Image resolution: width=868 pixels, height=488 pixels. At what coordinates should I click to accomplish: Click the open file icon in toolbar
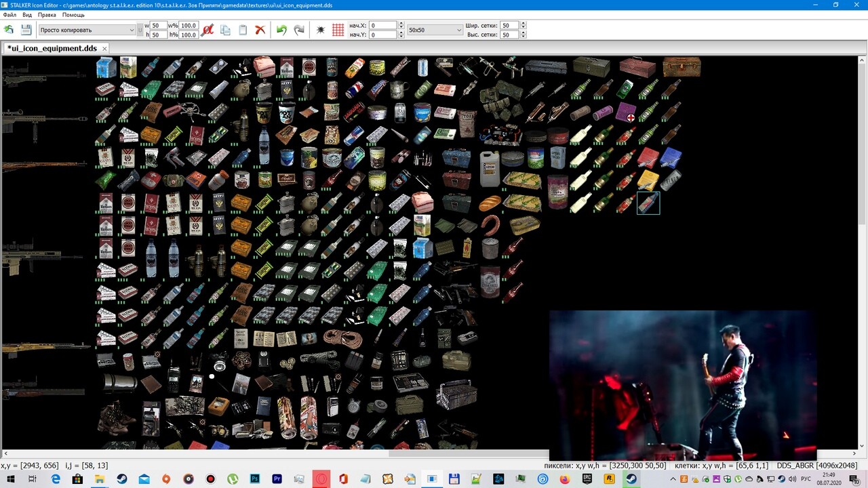click(x=9, y=30)
